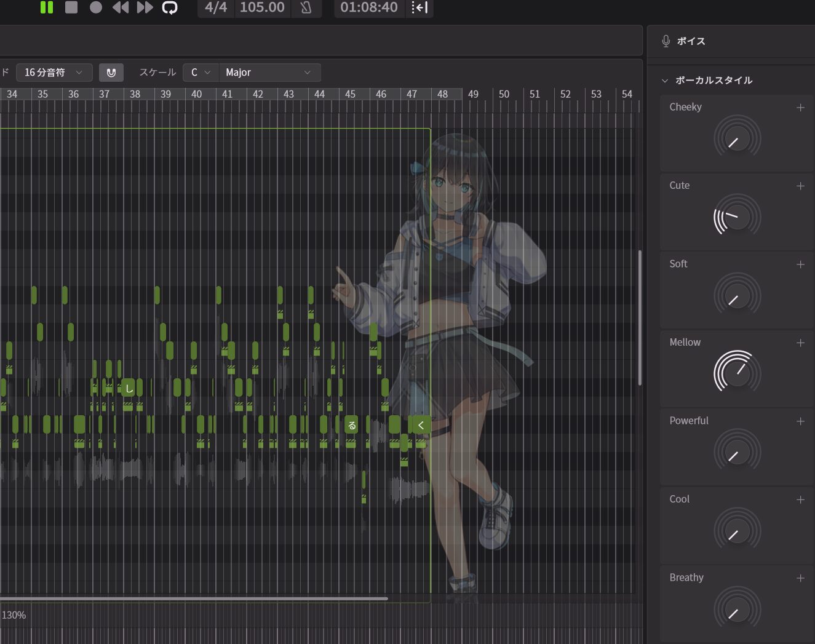This screenshot has height=644, width=815.
Task: Open the Major scale type dropdown
Action: click(x=269, y=73)
